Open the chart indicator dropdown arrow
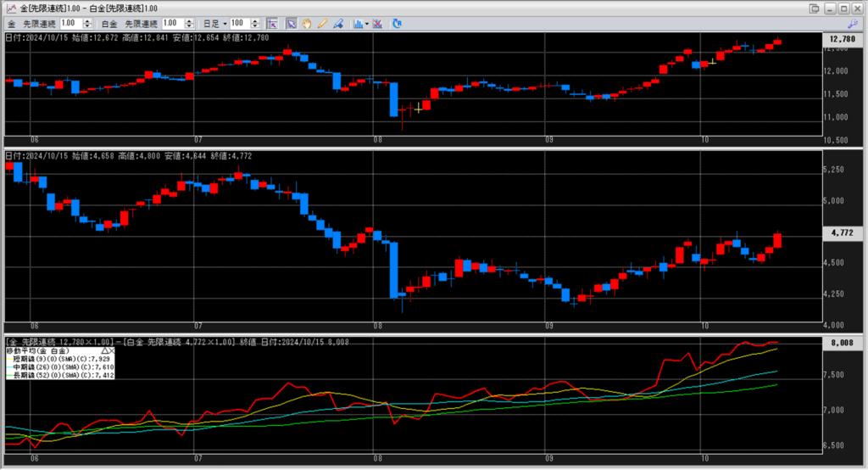This screenshot has height=470, width=868. click(366, 23)
